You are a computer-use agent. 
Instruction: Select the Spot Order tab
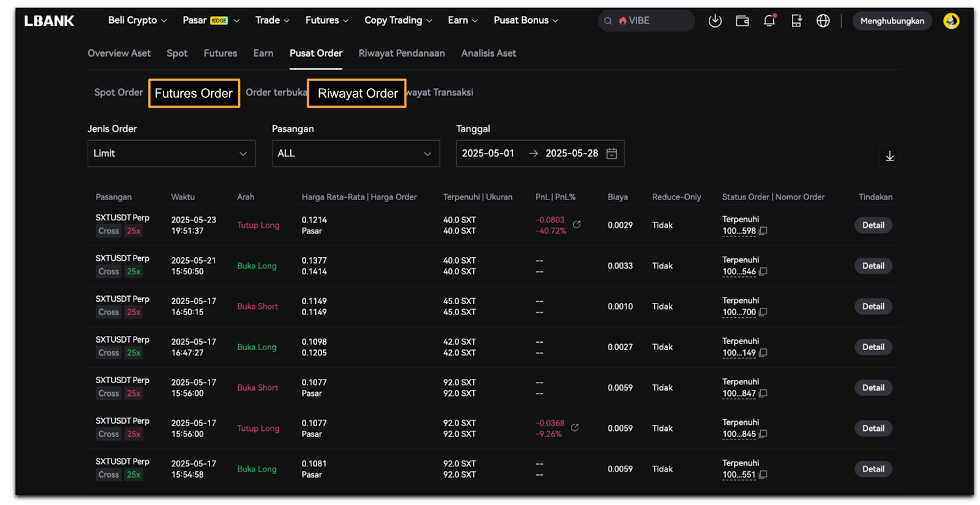tap(118, 92)
